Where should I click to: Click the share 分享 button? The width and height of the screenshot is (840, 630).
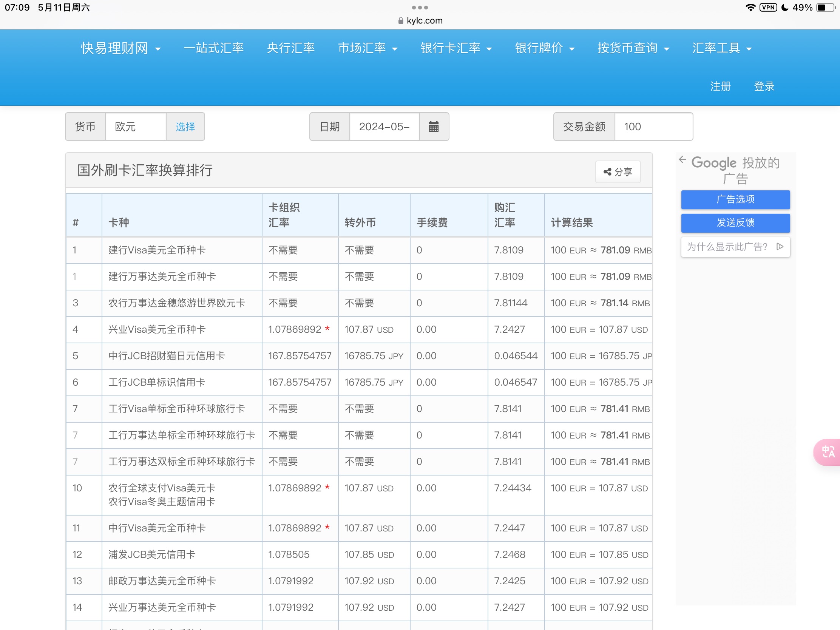pyautogui.click(x=618, y=171)
